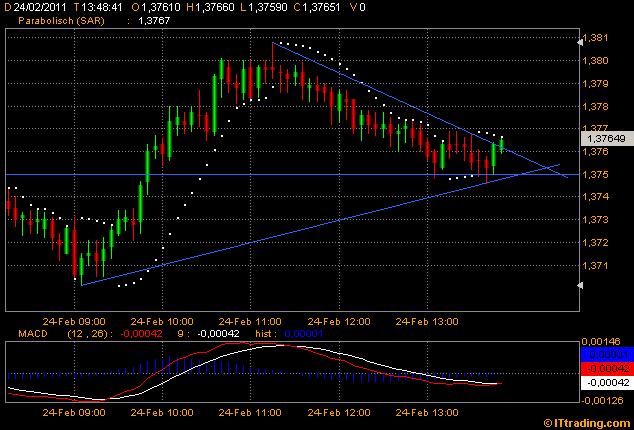Image resolution: width=634 pixels, height=430 pixels.
Task: Click the 1,378 price axis label
Action: click(596, 106)
